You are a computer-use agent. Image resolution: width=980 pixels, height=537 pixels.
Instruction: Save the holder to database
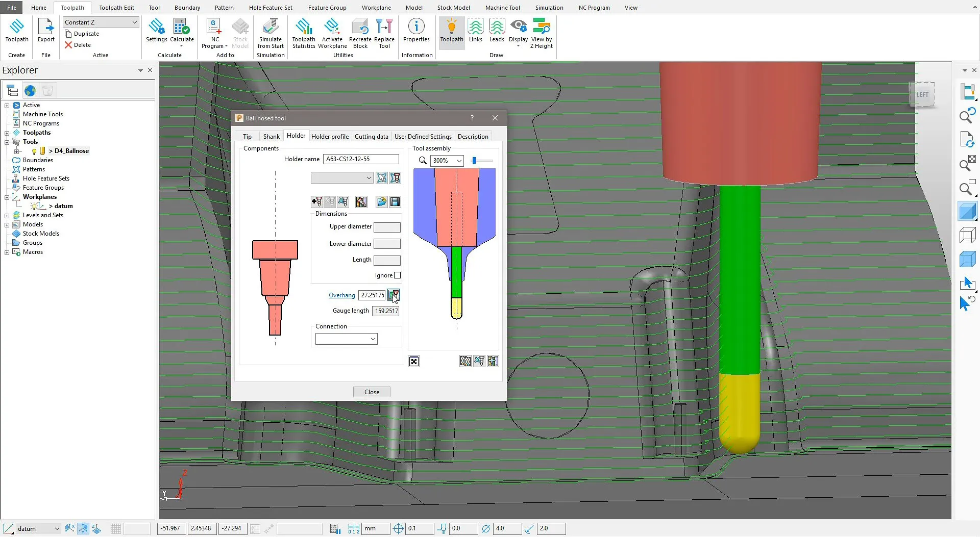(396, 201)
